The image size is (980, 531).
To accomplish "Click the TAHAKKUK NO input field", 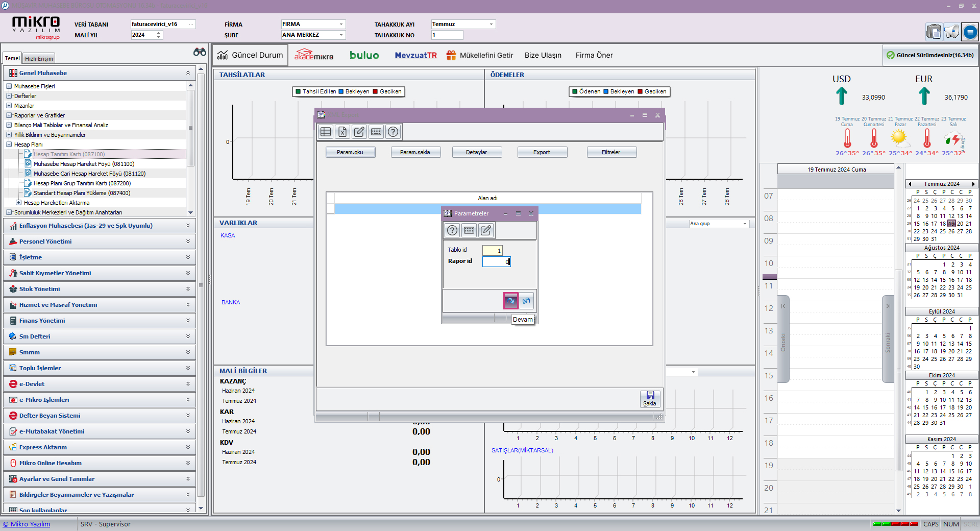I will click(447, 35).
